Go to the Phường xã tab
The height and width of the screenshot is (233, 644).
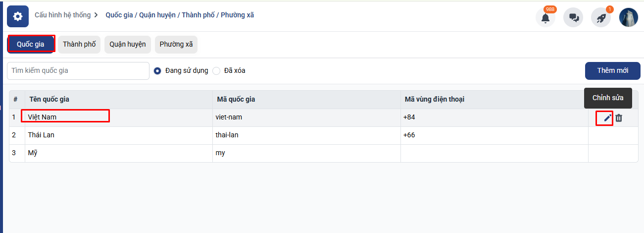(176, 44)
